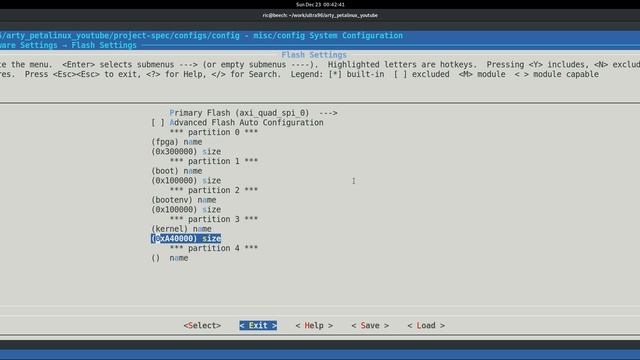Click the terminal window title bar text
Viewport: 640px width, 360px height.
click(320, 16)
